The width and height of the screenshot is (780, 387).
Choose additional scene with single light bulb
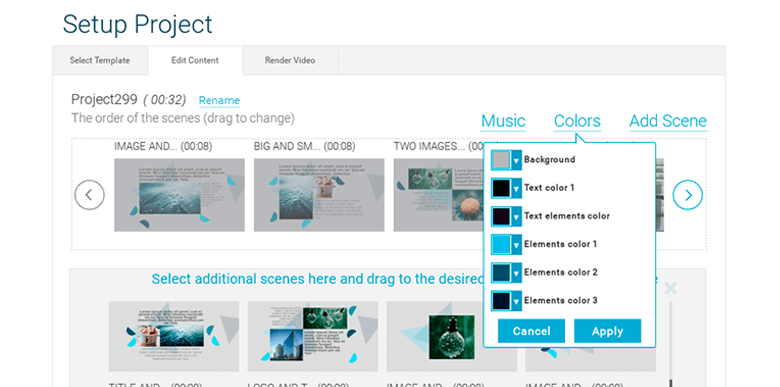[x=434, y=337]
